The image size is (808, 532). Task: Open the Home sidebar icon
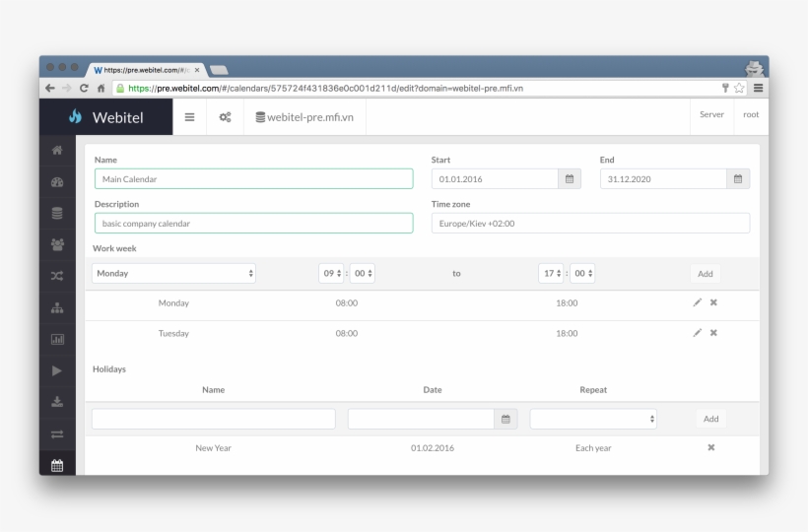(x=57, y=151)
